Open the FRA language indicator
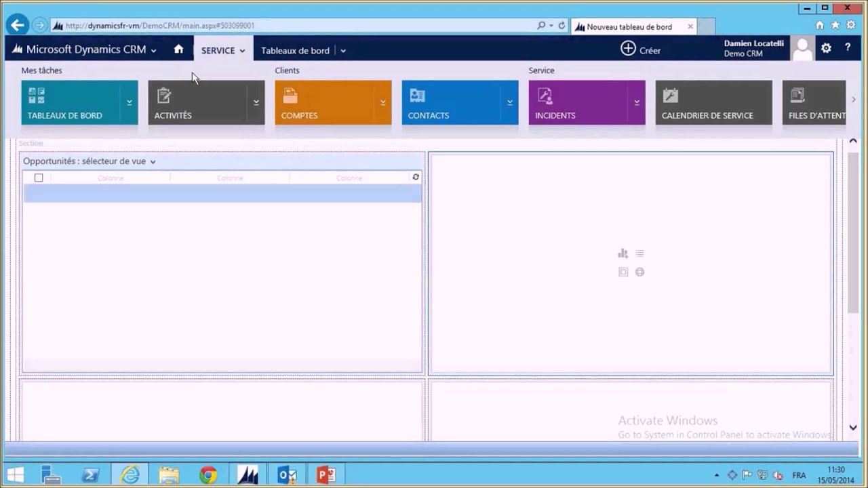This screenshot has width=868, height=488. click(x=799, y=475)
